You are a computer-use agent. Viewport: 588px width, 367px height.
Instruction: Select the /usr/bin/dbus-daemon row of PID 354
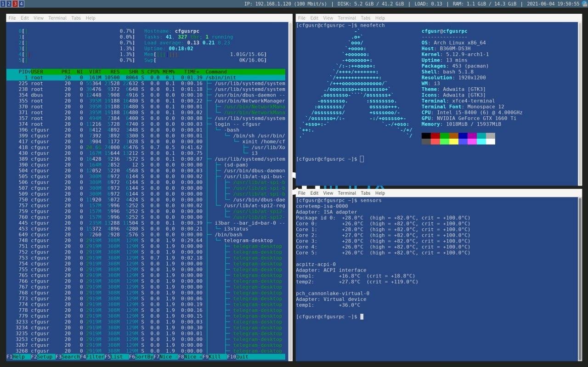[146, 95]
